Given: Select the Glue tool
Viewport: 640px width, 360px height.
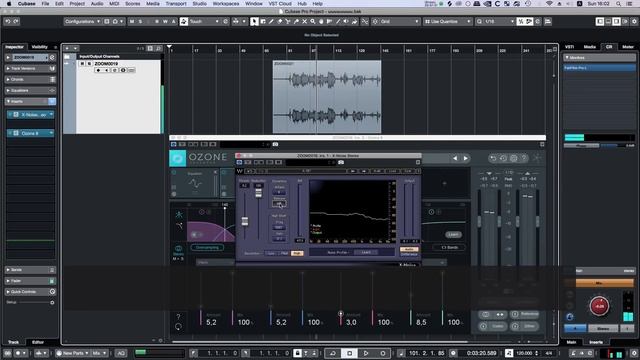Looking at the screenshot, I should point(296,21).
